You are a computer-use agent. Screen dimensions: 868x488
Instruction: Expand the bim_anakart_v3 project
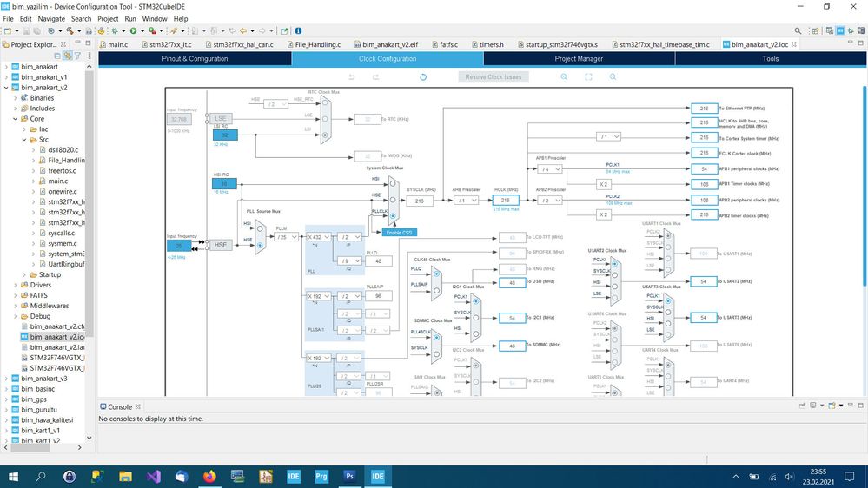tap(6, 379)
